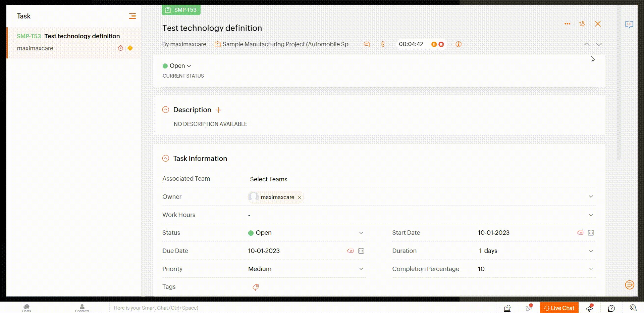Pause the running task timer

pyautogui.click(x=434, y=44)
